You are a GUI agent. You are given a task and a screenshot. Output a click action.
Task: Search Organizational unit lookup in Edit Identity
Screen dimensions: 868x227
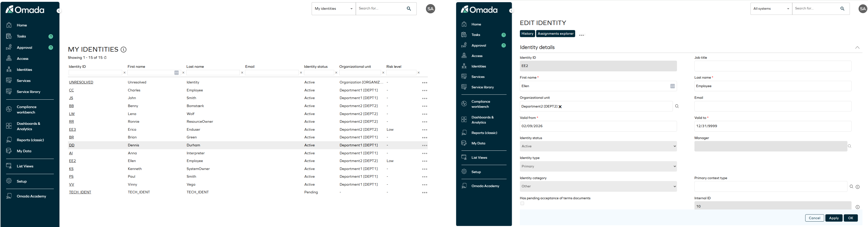coord(677,106)
